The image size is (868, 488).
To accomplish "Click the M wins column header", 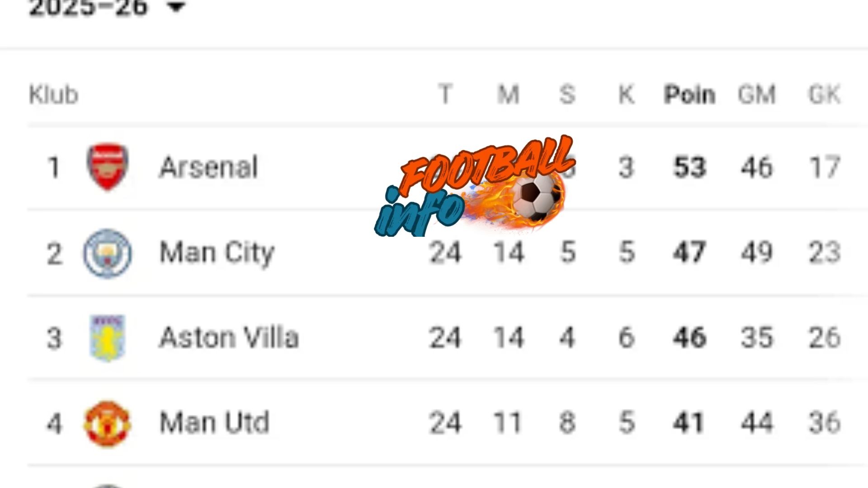I will click(x=508, y=95).
